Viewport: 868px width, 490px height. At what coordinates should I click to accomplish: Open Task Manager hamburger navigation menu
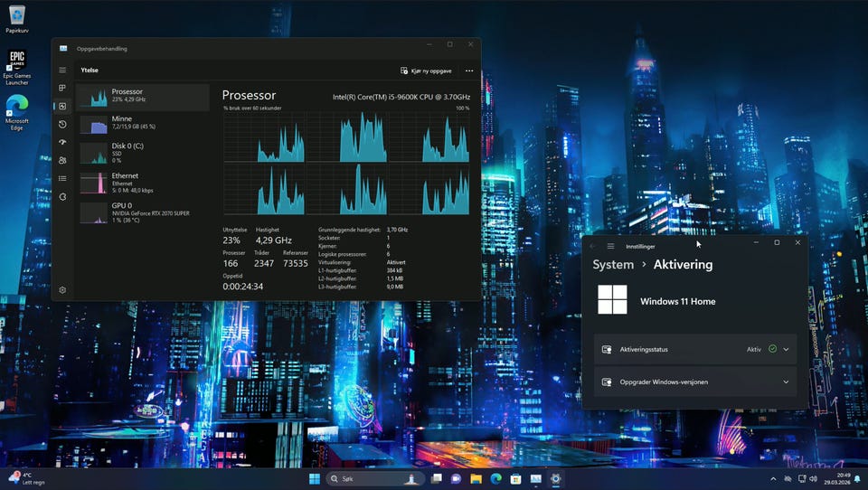(62, 71)
